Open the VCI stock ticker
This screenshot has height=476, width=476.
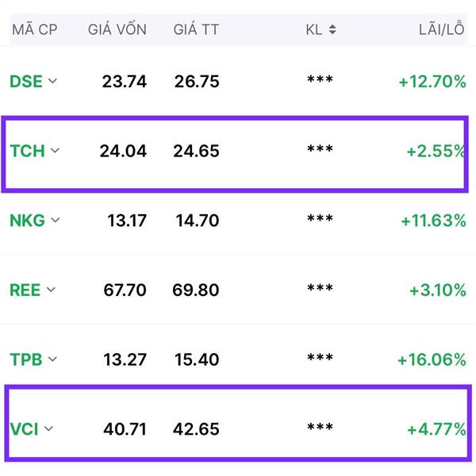(x=24, y=429)
